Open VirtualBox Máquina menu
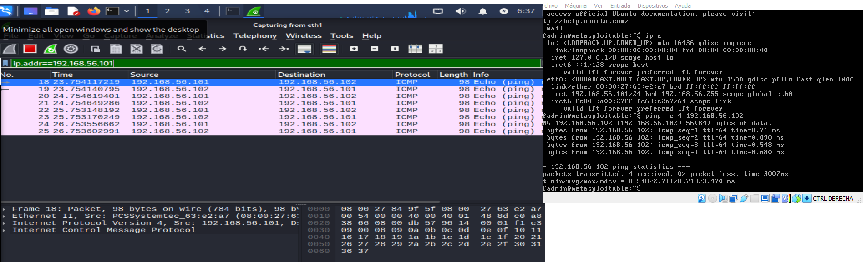Image resolution: width=868 pixels, height=262 pixels. 575,5
